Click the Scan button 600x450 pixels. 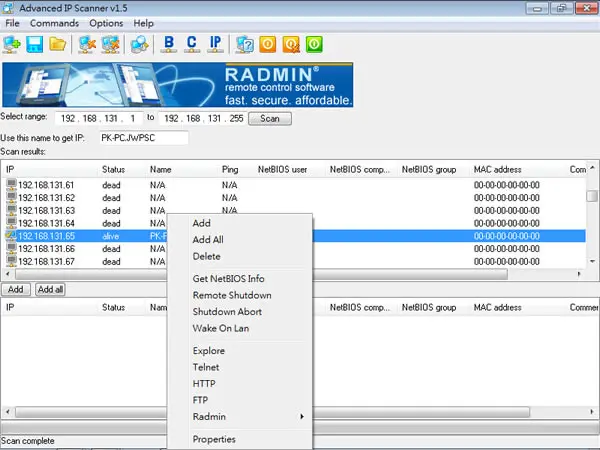(x=270, y=119)
